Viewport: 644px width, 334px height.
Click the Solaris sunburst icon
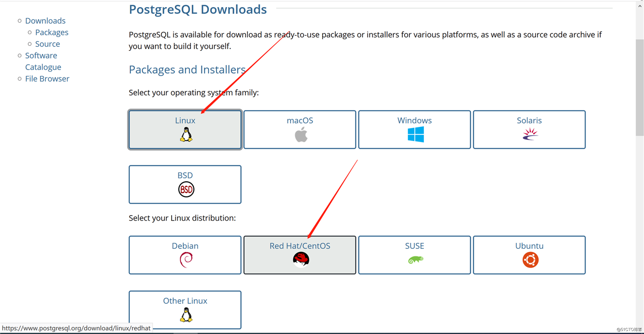[x=530, y=134]
